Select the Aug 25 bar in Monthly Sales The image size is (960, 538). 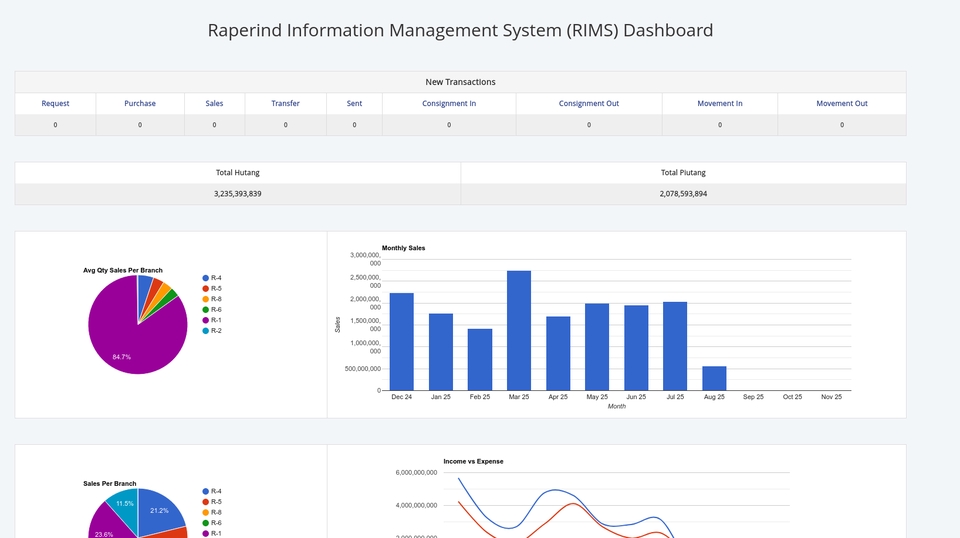coord(714,378)
